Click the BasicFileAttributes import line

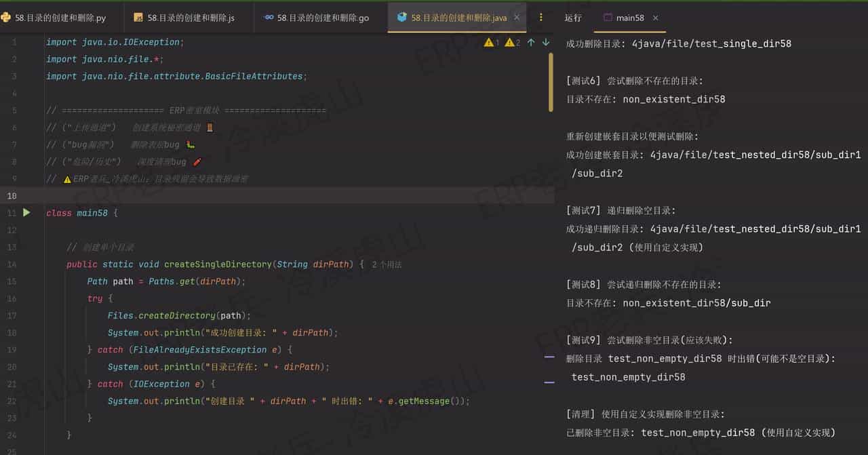(x=176, y=76)
